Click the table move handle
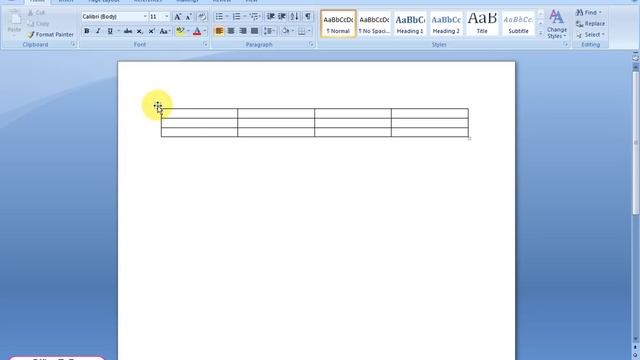This screenshot has width=640, height=360. pyautogui.click(x=157, y=105)
